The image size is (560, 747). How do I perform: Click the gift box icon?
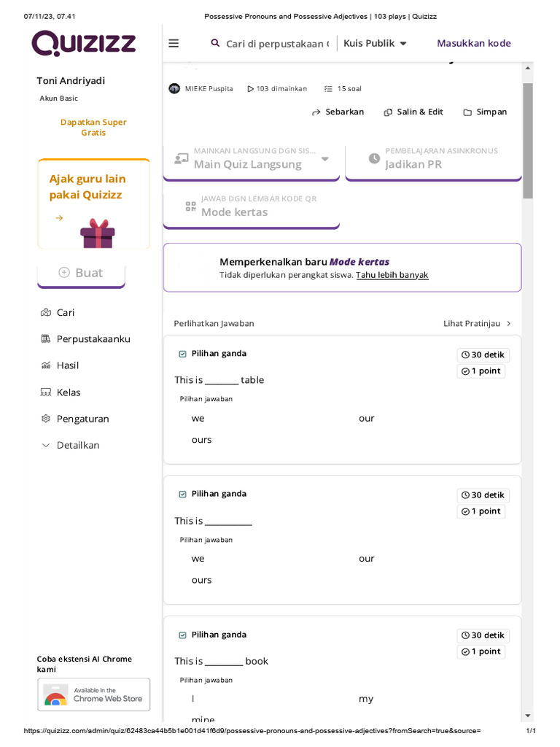(98, 233)
